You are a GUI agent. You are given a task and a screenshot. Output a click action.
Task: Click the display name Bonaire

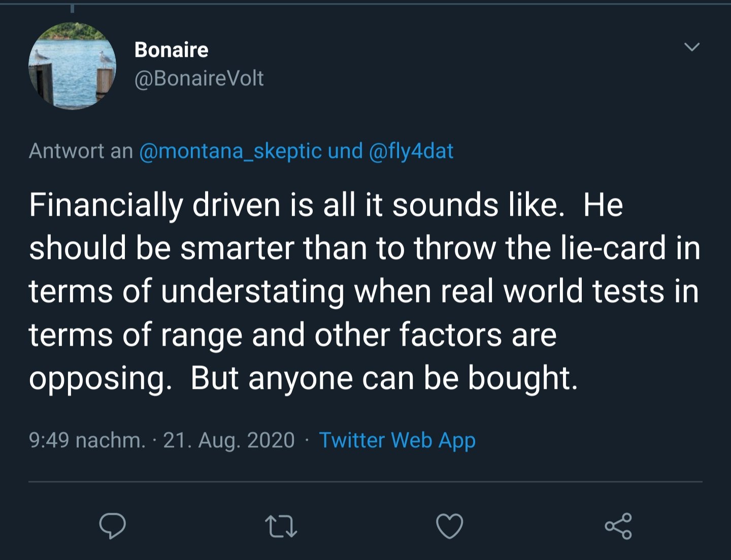click(172, 50)
